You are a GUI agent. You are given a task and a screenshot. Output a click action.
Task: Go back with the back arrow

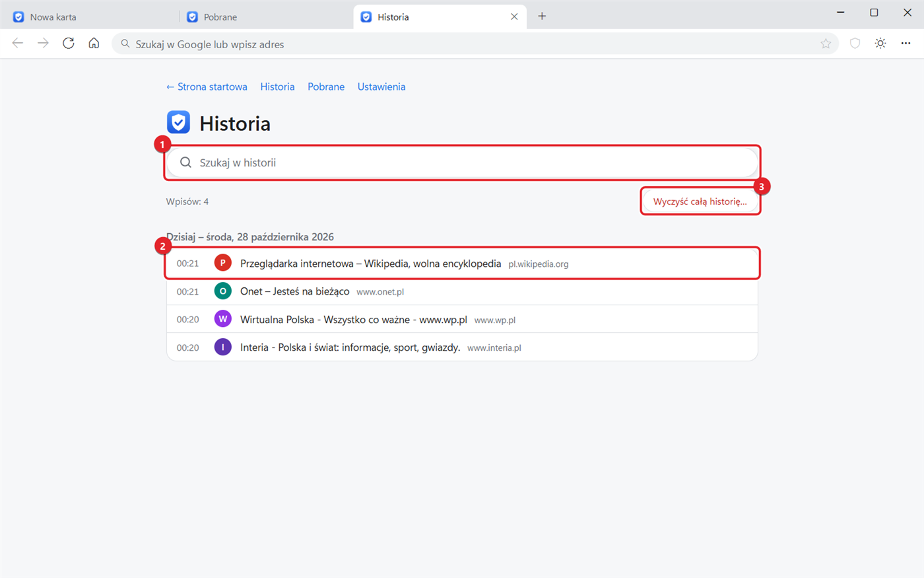18,44
